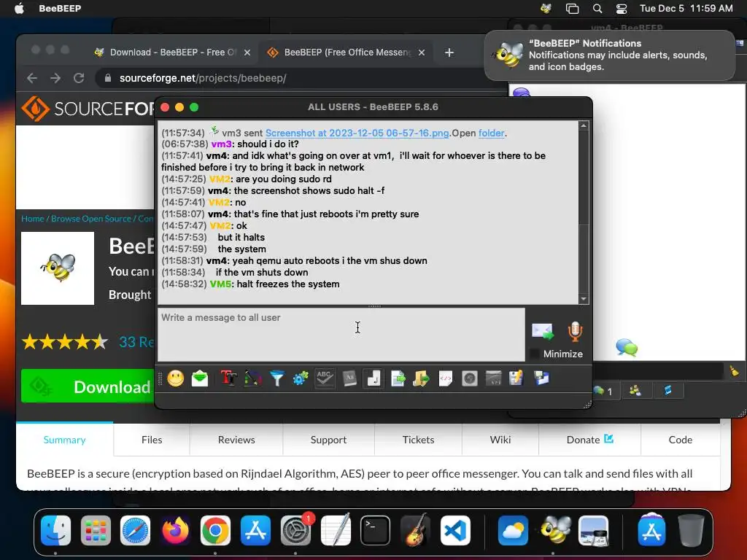Click the broom clear icon in vm4 window
This screenshot has width=747, height=560.
click(734, 371)
